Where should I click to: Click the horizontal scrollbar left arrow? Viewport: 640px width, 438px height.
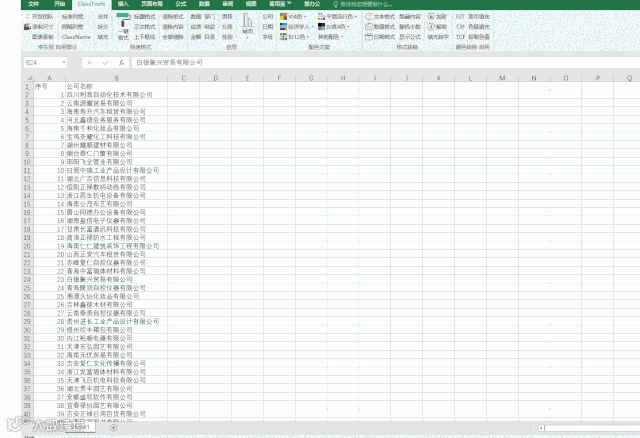pos(541,428)
